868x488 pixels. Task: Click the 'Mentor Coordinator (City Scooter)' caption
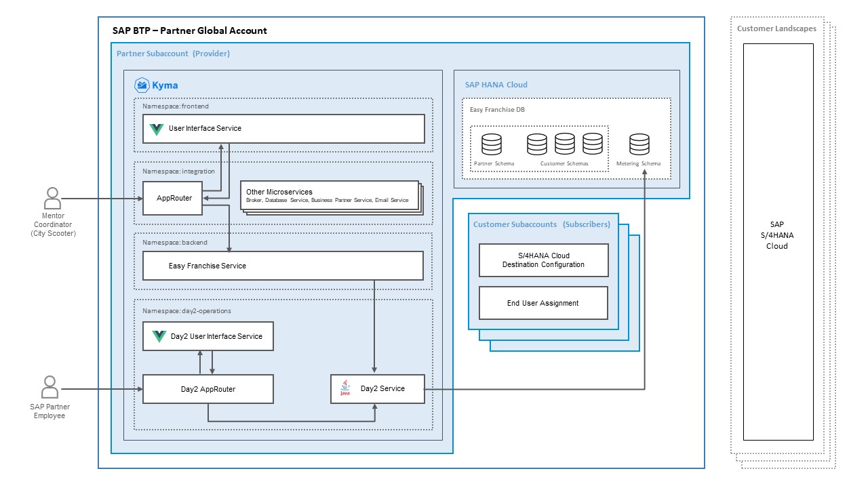[x=53, y=224]
